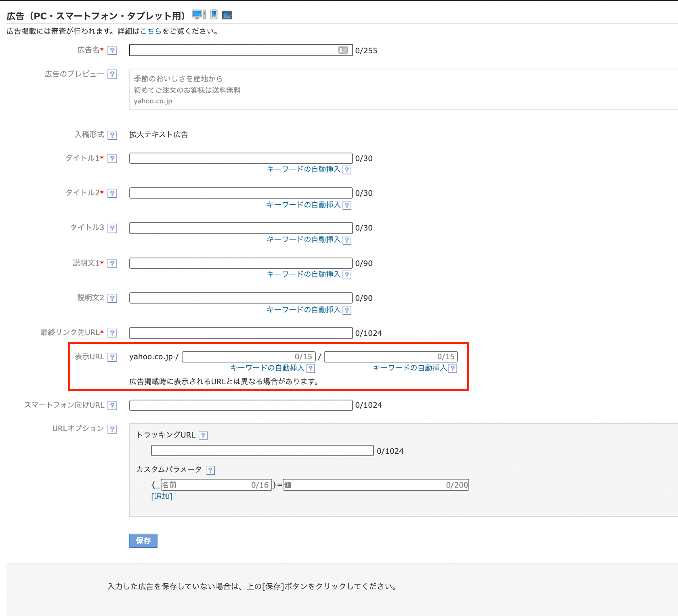Focus the 説明文1 input field
Image resolution: width=678 pixels, height=616 pixels.
pos(241,263)
